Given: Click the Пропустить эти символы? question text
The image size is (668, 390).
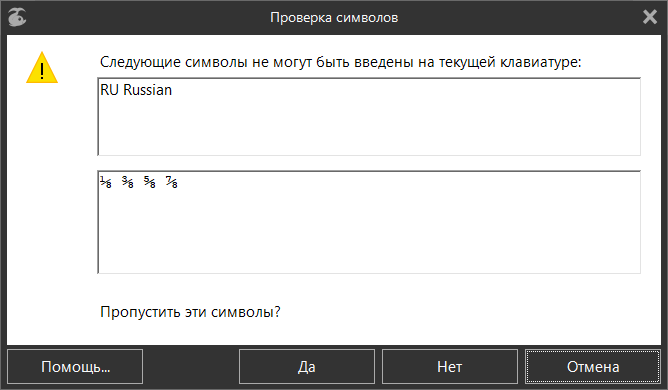Looking at the screenshot, I should pyautogui.click(x=190, y=312).
